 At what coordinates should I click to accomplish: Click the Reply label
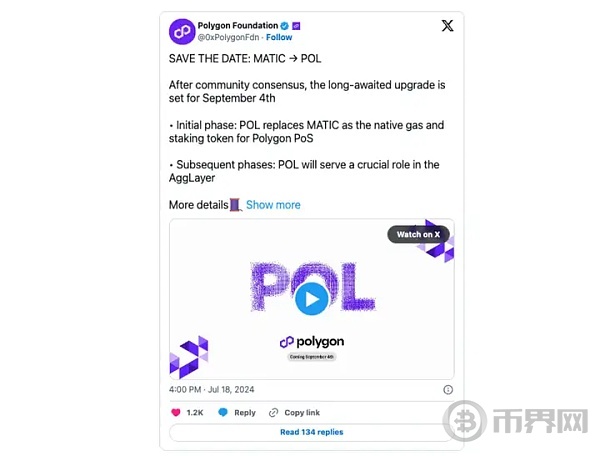tap(245, 412)
